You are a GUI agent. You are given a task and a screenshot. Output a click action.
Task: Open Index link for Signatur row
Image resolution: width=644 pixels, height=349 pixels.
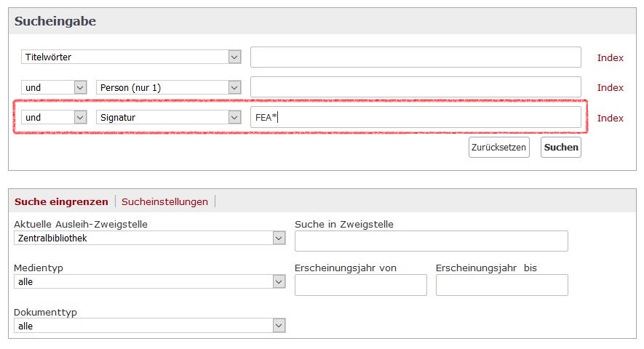[610, 118]
